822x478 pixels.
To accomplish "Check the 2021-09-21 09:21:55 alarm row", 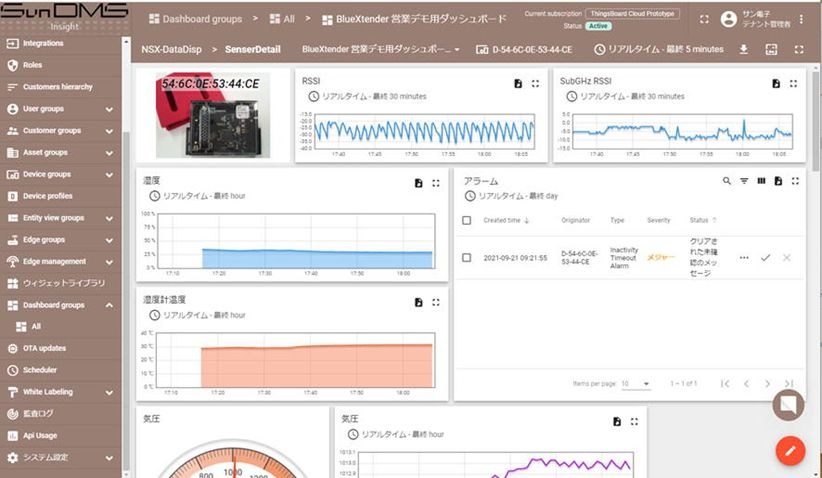I will click(467, 258).
